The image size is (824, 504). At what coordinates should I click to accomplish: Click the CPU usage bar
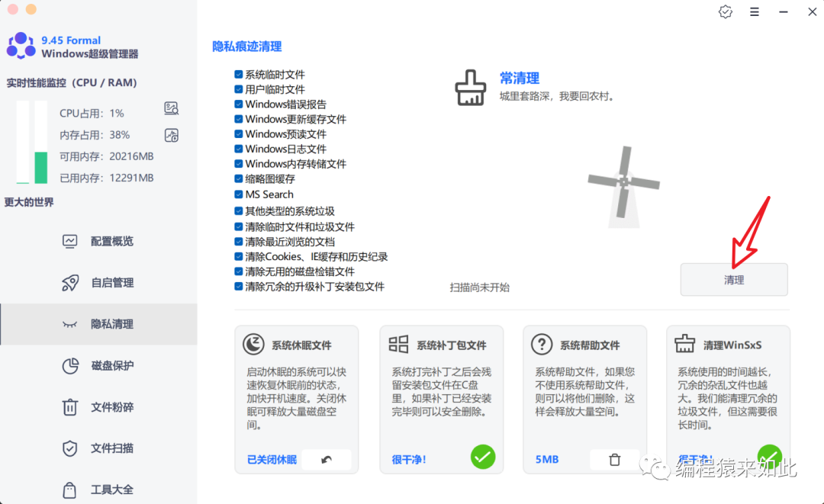click(x=23, y=142)
